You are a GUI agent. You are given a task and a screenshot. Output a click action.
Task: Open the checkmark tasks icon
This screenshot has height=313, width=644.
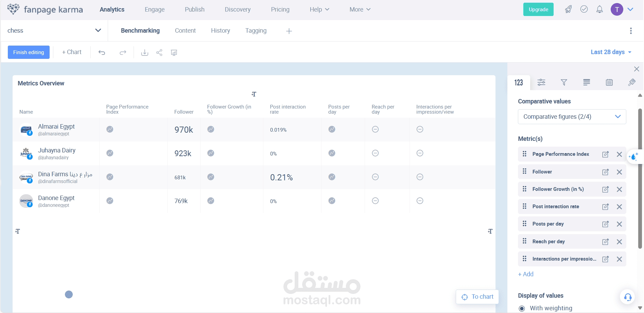pyautogui.click(x=584, y=9)
